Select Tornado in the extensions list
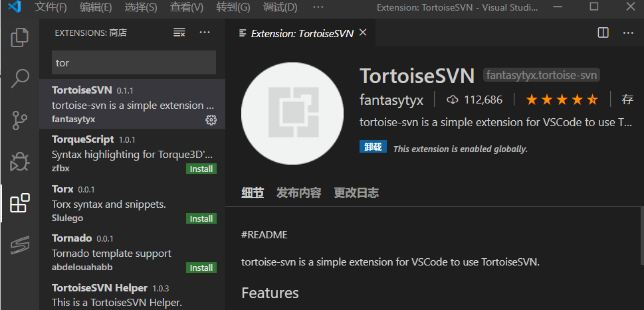 pos(132,253)
